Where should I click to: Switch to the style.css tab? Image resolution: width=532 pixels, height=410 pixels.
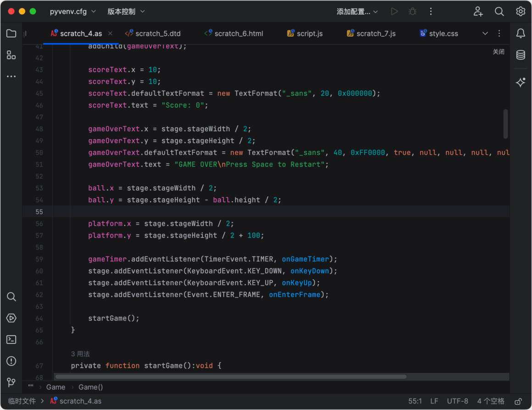tap(439, 33)
